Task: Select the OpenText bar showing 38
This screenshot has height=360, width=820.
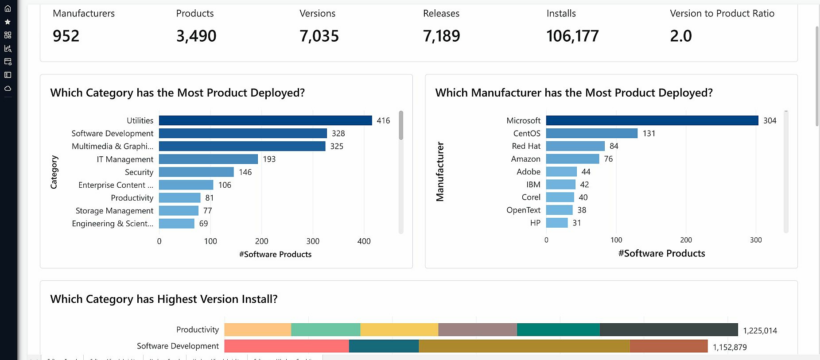Action: (560, 210)
